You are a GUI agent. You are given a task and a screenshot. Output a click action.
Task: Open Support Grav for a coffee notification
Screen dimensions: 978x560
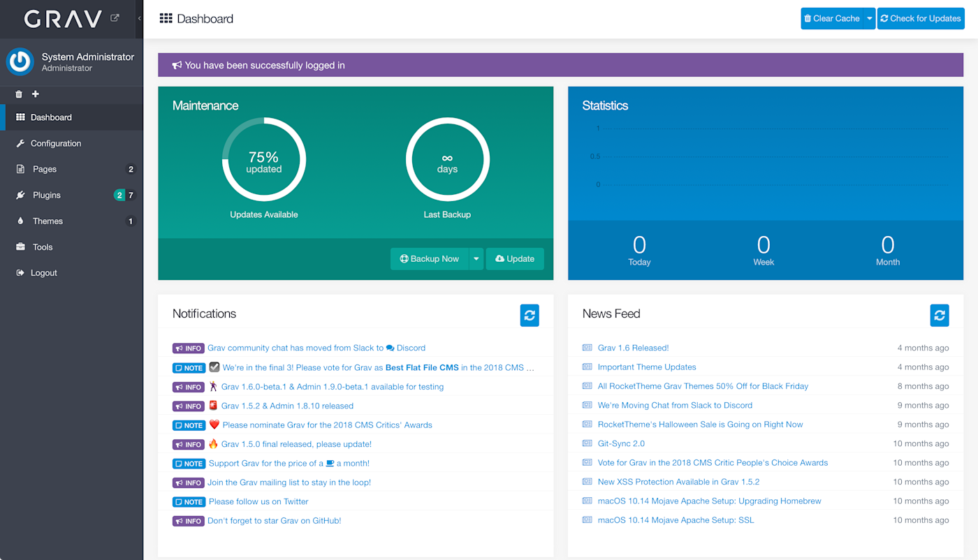tap(289, 464)
